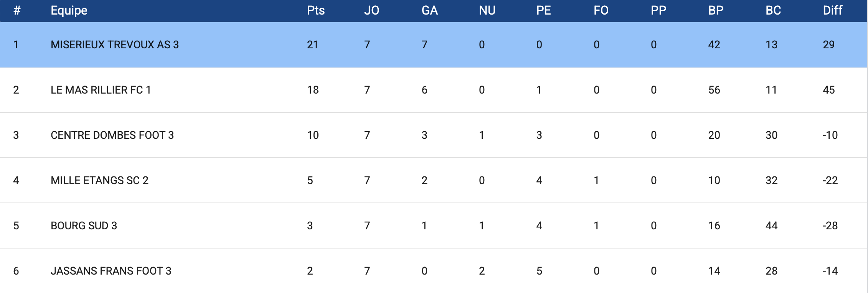The width and height of the screenshot is (868, 293).
Task: Click the 21 points value for Misérieux
Action: [x=312, y=45]
